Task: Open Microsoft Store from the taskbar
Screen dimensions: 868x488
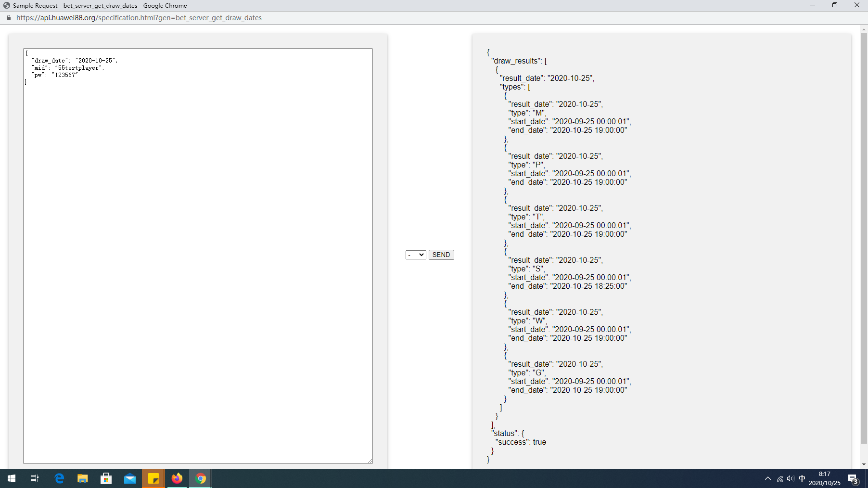Action: pyautogui.click(x=106, y=478)
